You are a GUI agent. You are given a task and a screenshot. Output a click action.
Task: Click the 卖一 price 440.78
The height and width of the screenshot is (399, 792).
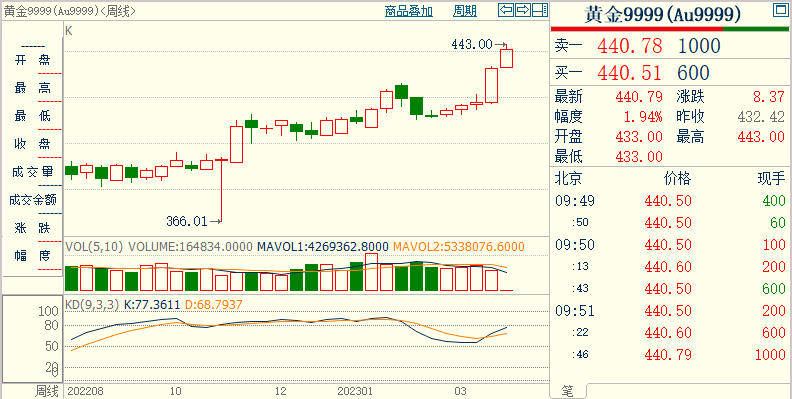click(629, 46)
